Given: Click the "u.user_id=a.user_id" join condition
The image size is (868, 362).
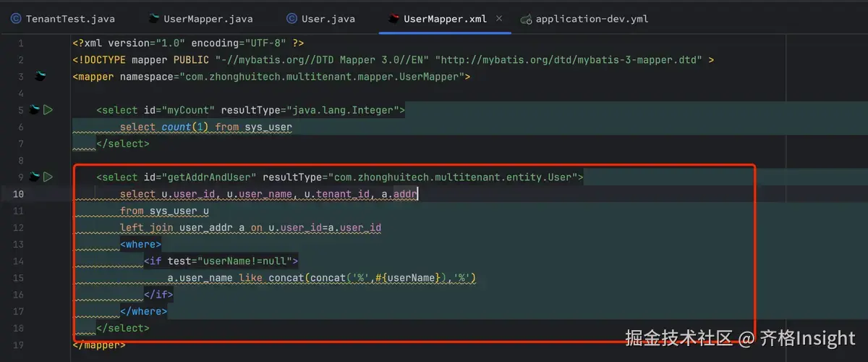Looking at the screenshot, I should (325, 227).
